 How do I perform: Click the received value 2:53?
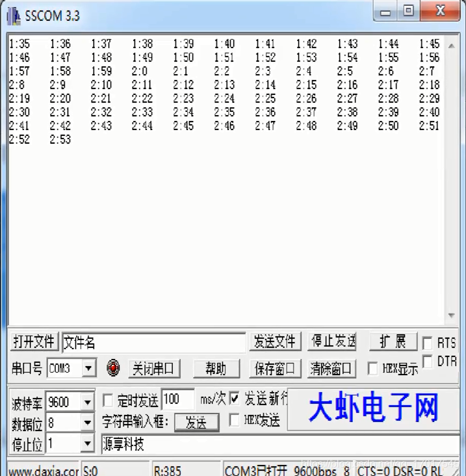coord(60,140)
